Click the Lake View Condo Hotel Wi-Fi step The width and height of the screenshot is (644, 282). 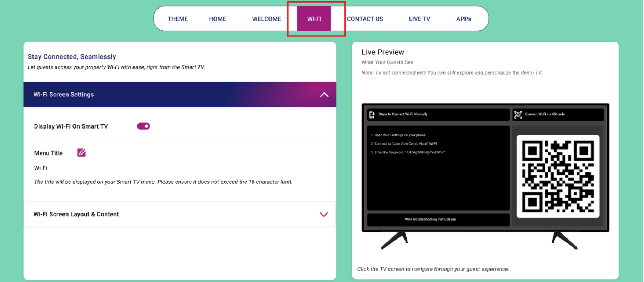click(x=404, y=143)
